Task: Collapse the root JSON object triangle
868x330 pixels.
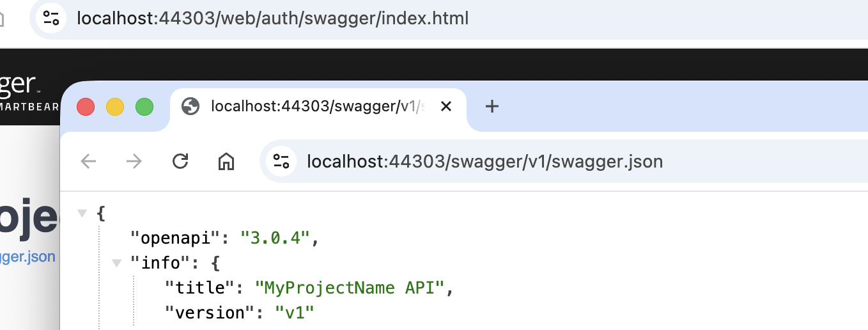Action: coord(82,213)
